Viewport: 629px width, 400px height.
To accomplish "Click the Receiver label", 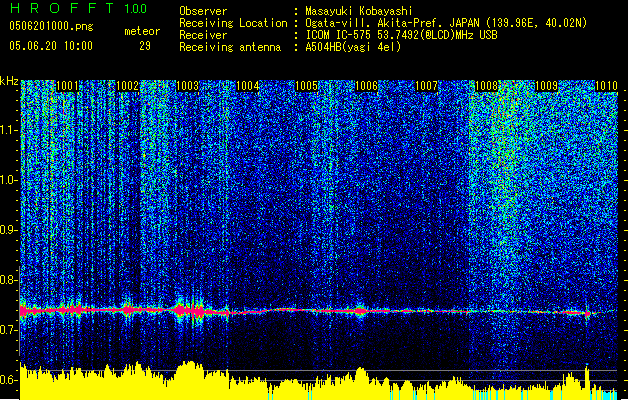I will (203, 35).
